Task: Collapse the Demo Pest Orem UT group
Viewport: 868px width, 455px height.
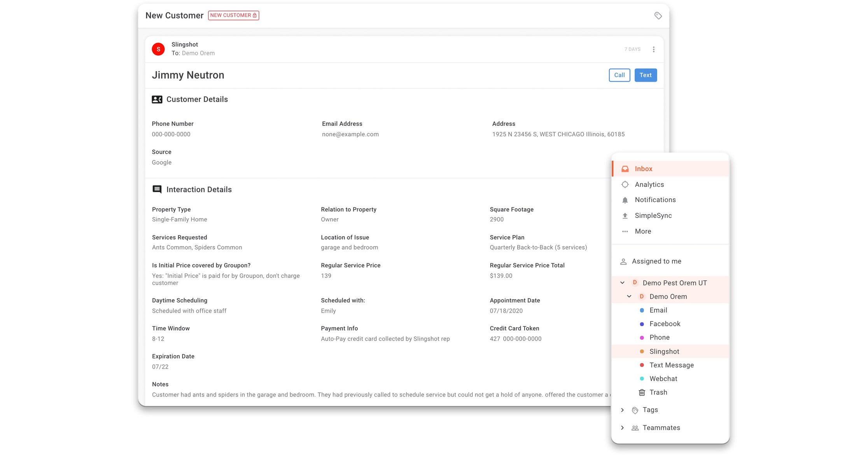Action: click(x=623, y=283)
